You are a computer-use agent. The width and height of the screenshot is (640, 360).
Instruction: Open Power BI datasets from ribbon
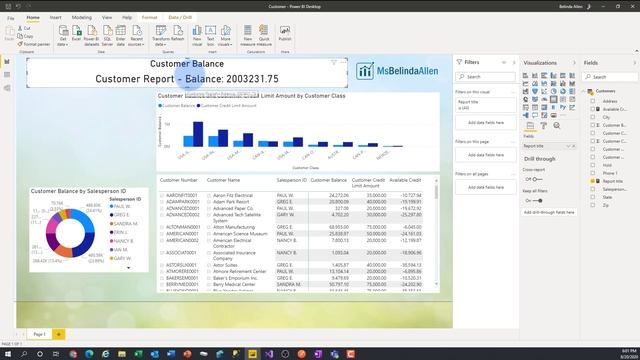tap(92, 35)
